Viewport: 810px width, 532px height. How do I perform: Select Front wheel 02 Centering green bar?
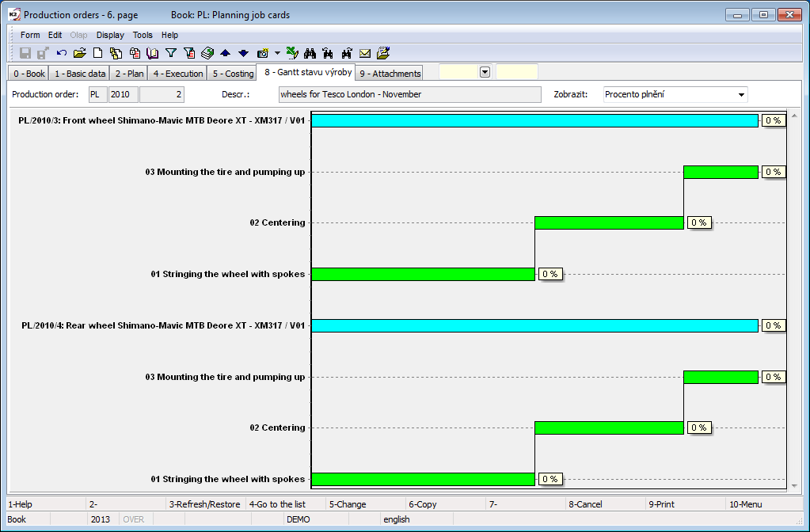pos(609,222)
